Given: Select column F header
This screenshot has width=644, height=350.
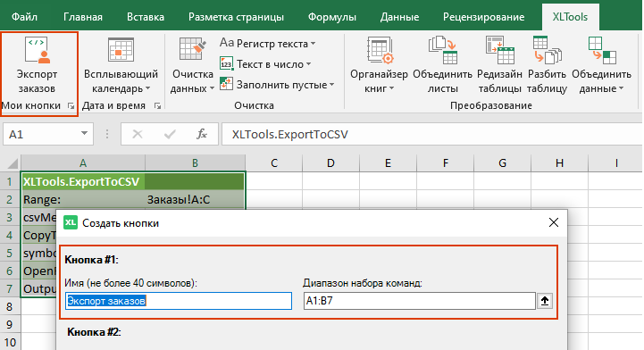Looking at the screenshot, I should tap(445, 163).
